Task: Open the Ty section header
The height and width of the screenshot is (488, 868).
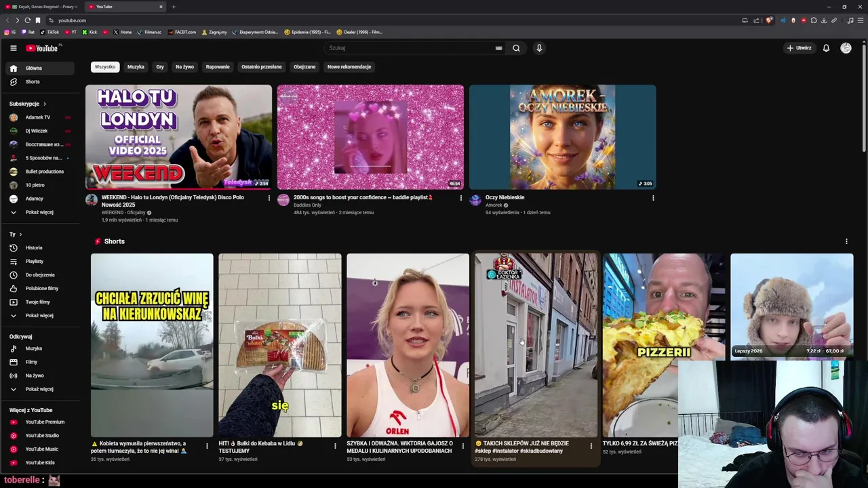Action: [16, 235]
